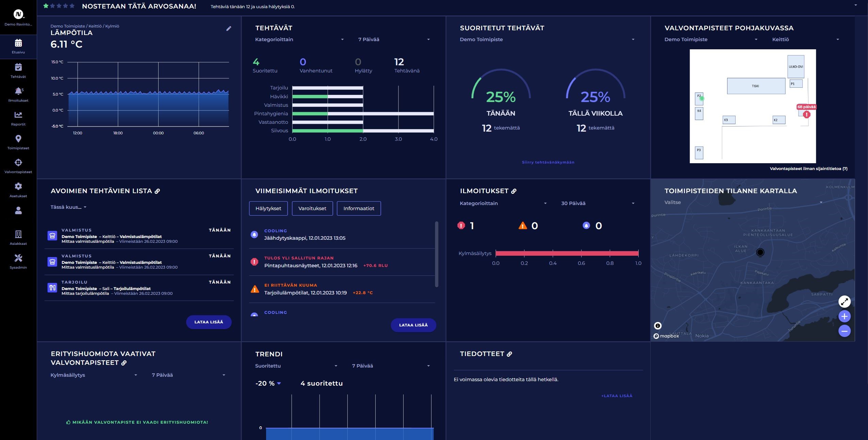Open Ilmoitukset bell icon in sidebar
868x440 pixels.
pyautogui.click(x=18, y=91)
